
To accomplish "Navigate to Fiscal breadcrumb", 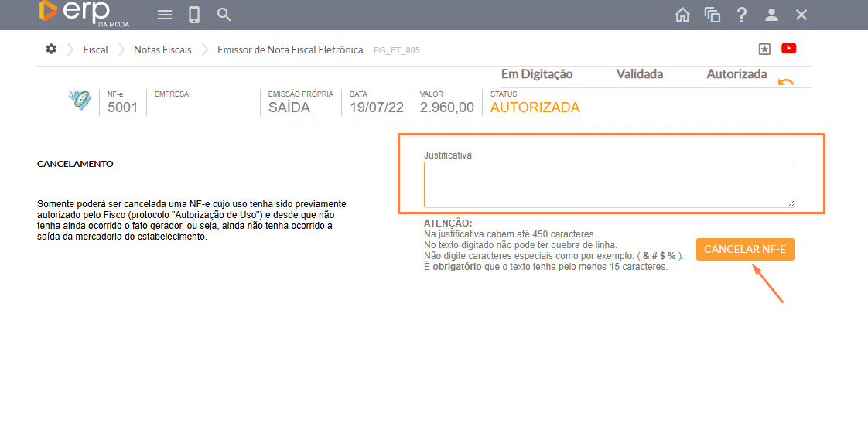I will click(96, 49).
